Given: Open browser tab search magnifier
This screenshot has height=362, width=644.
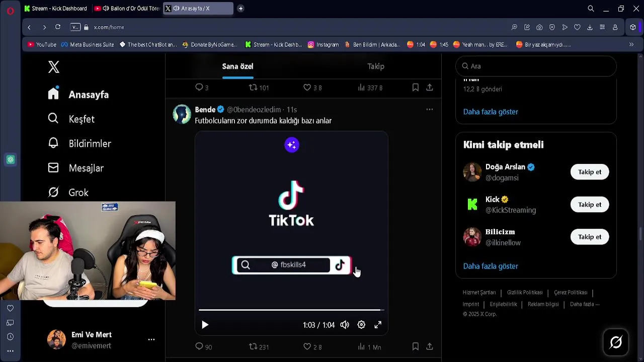Looking at the screenshot, I should click(591, 9).
